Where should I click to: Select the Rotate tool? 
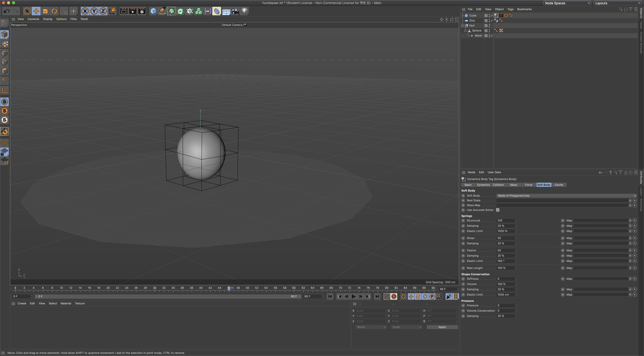click(x=54, y=11)
